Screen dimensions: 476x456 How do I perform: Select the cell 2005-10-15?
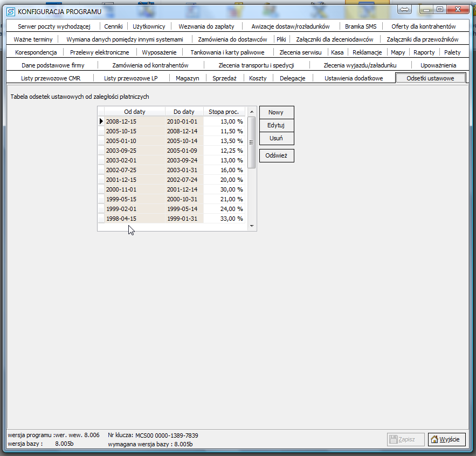pos(134,131)
